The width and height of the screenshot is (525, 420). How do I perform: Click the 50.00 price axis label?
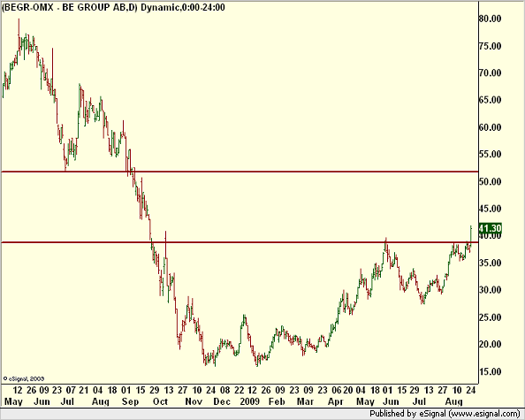tap(491, 181)
